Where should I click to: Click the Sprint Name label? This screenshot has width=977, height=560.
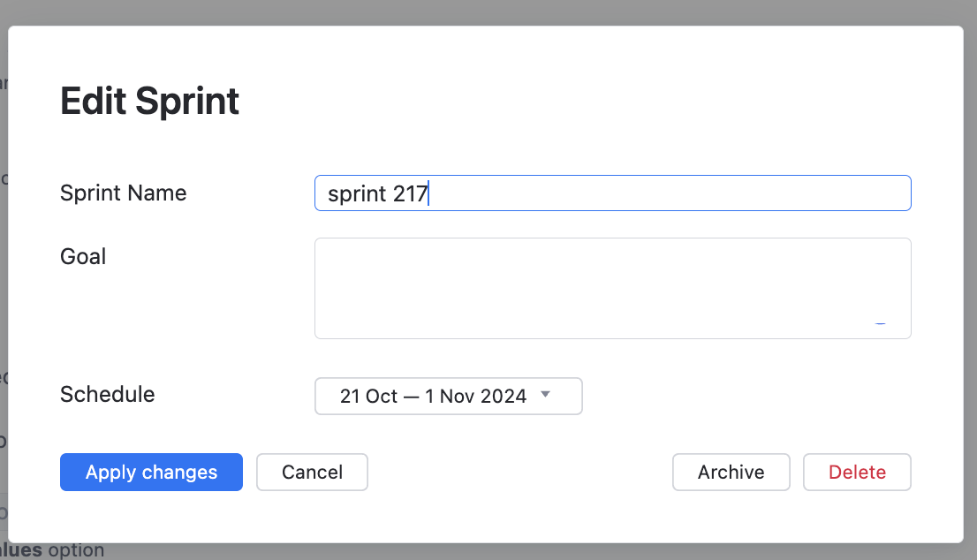pyautogui.click(x=123, y=193)
